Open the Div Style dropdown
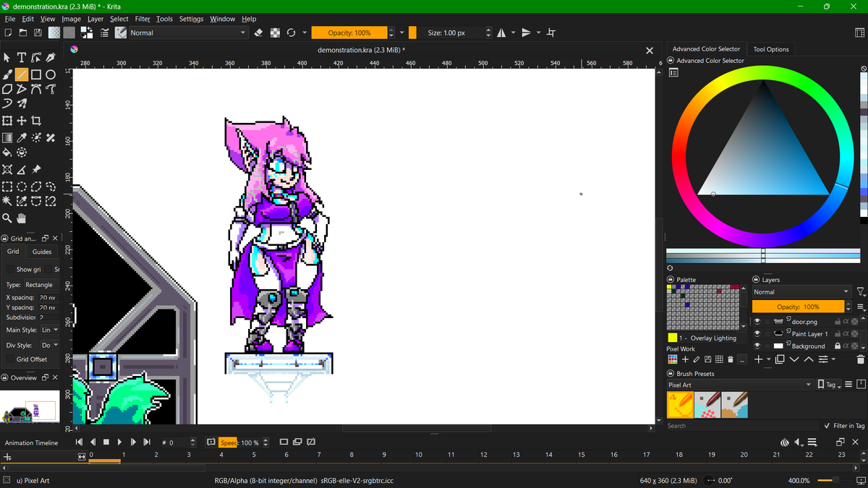The height and width of the screenshot is (488, 868). [50, 345]
